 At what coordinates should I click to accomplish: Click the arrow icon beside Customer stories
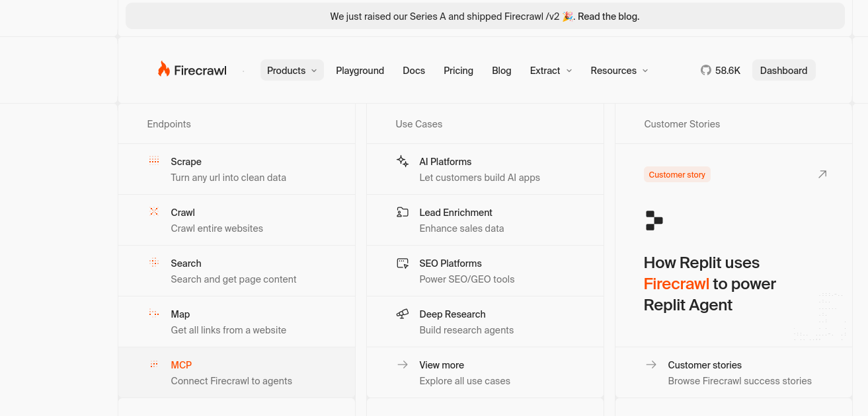[x=651, y=364]
